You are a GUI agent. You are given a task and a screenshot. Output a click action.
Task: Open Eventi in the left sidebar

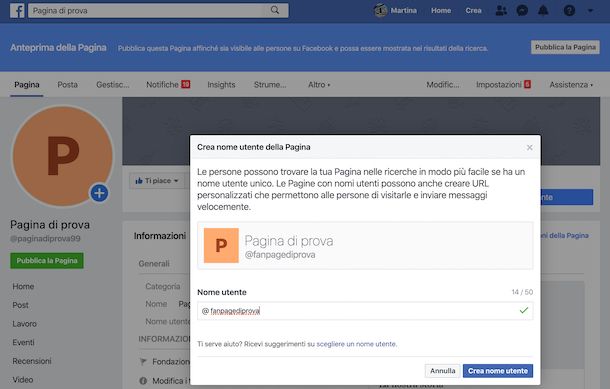coord(23,342)
